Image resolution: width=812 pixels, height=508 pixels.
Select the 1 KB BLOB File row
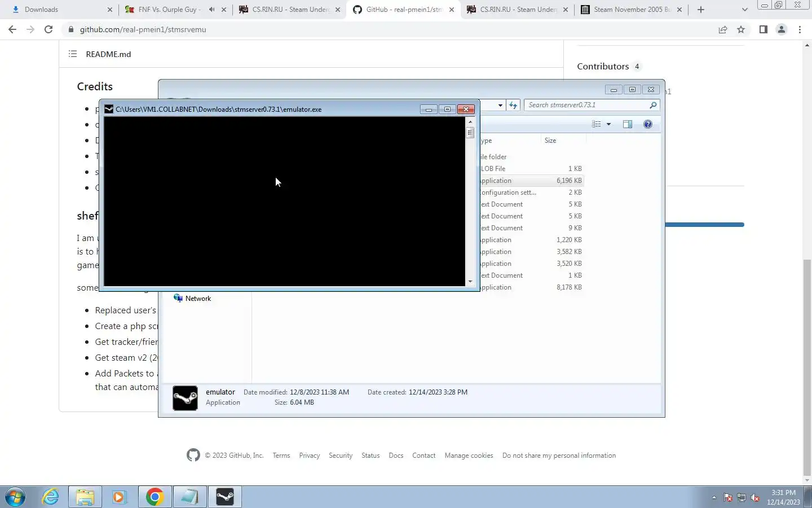point(531,169)
